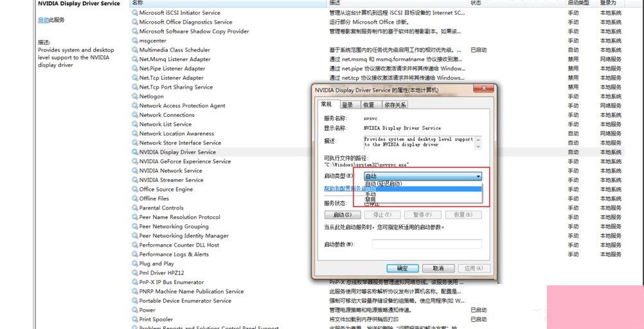Click the gear icon beside Network Store Interface Service

pyautogui.click(x=135, y=143)
